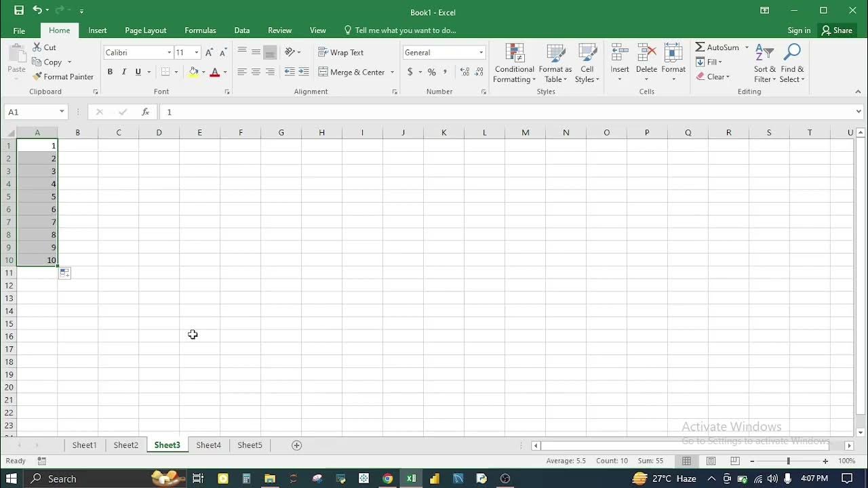The image size is (868, 488).
Task: Open the Auto Fill Options smart tag
Action: pyautogui.click(x=64, y=272)
